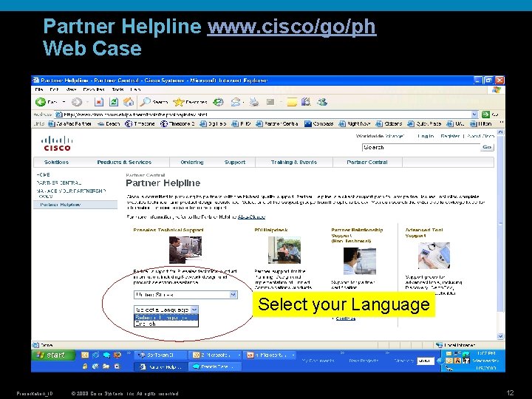The image size is (532, 399).
Task: Click the Solutions navigation tab
Action: click(56, 162)
